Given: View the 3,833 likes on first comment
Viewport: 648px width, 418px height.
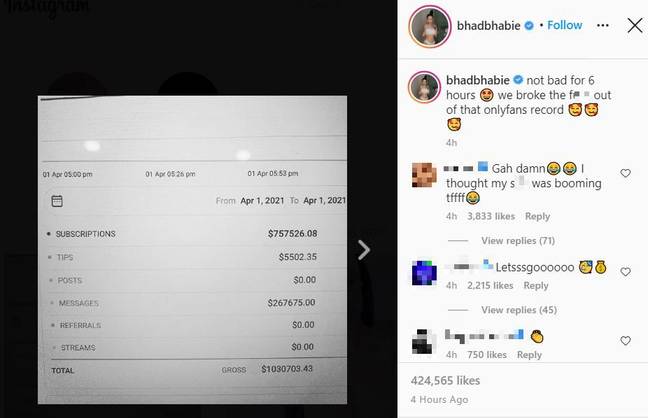Looking at the screenshot, I should (491, 216).
